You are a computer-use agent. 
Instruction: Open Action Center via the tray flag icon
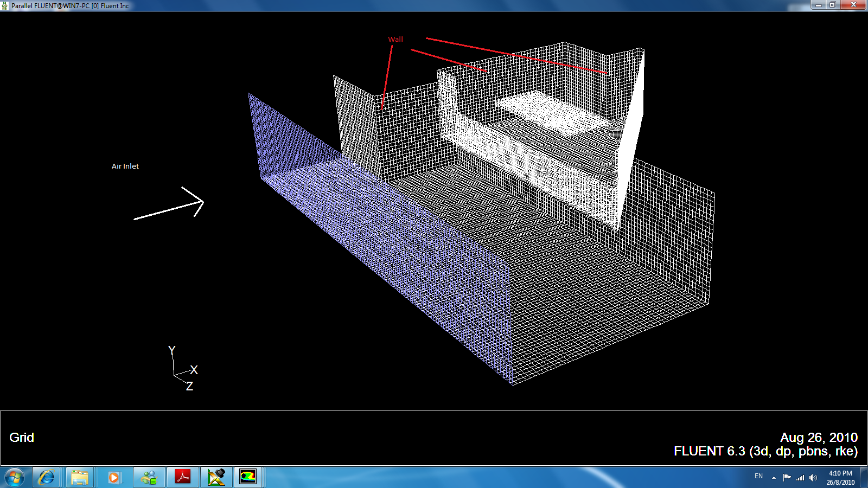pyautogui.click(x=787, y=478)
